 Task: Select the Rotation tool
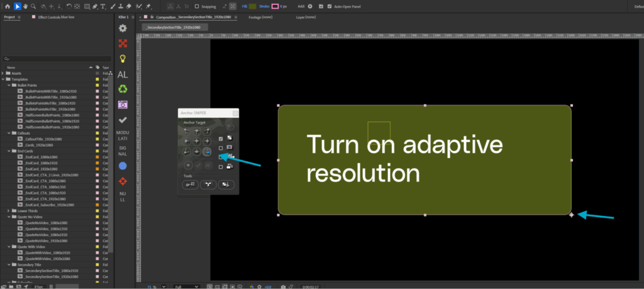coord(69,6)
